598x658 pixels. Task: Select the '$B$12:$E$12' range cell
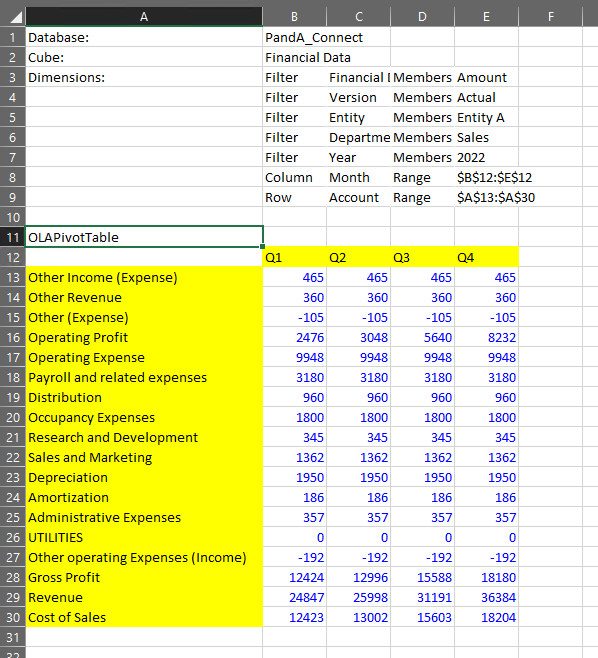point(486,177)
